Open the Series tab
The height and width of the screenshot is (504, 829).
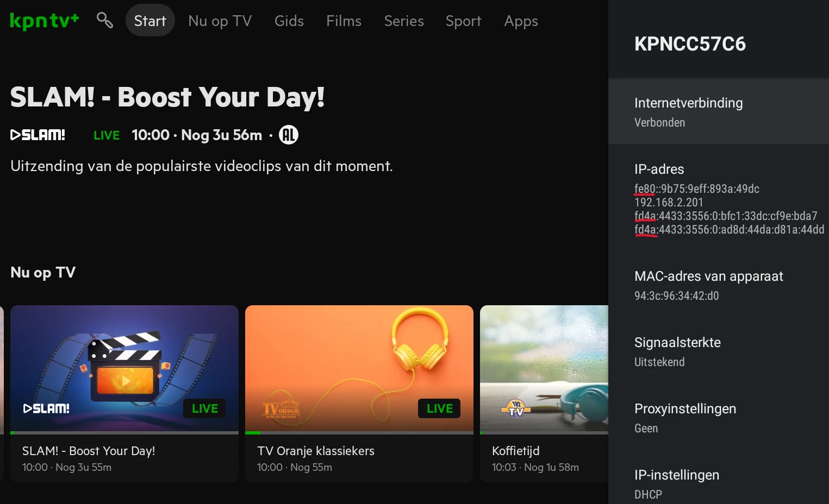coord(404,21)
